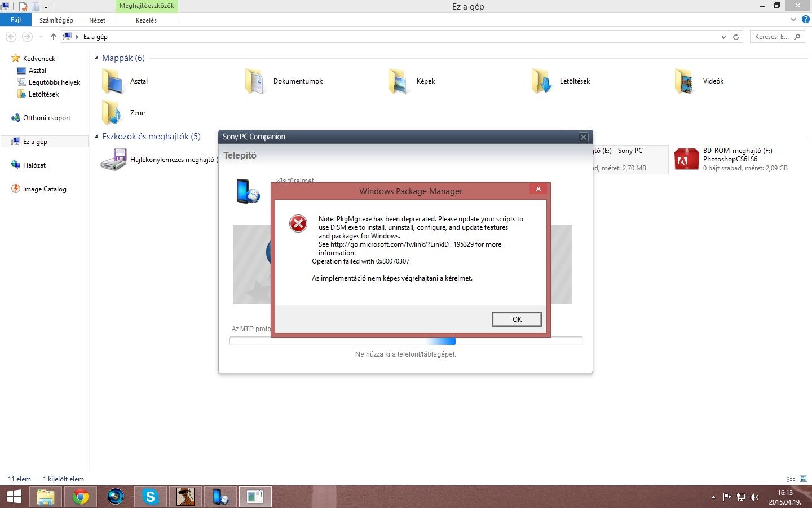Go forward with the Forward arrow
This screenshot has width=812, height=508.
pyautogui.click(x=27, y=37)
